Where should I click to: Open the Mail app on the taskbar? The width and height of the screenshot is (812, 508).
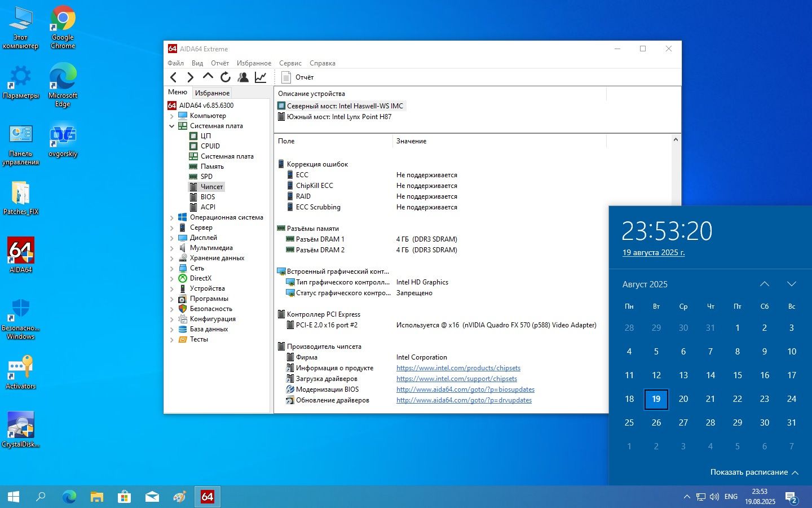pos(152,497)
